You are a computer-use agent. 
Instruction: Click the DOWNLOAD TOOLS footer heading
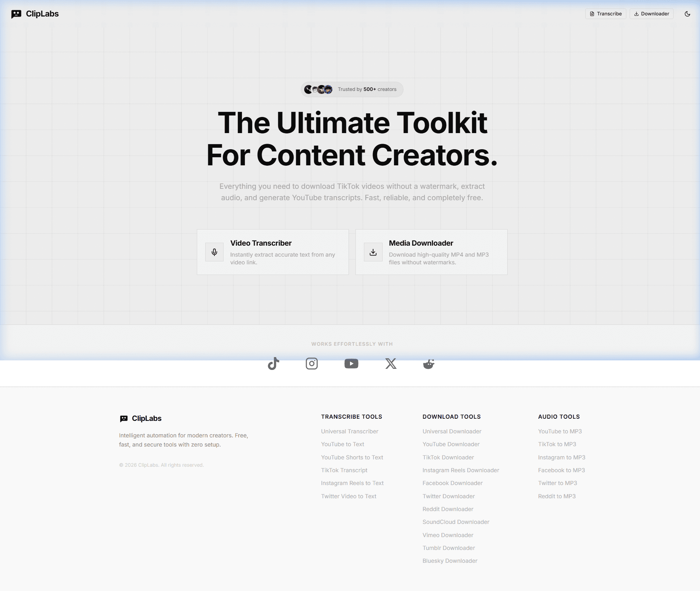[452, 417]
